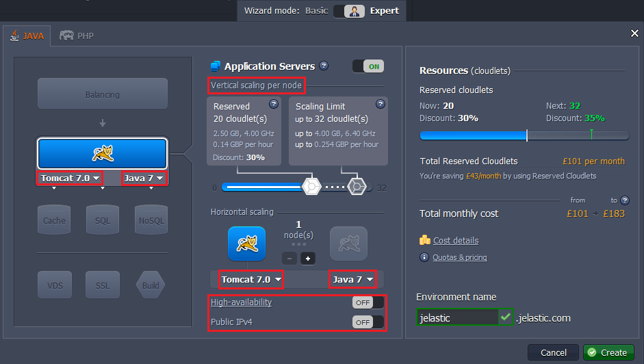This screenshot has width=644, height=364.
Task: Enable the SSL block
Action: [103, 285]
